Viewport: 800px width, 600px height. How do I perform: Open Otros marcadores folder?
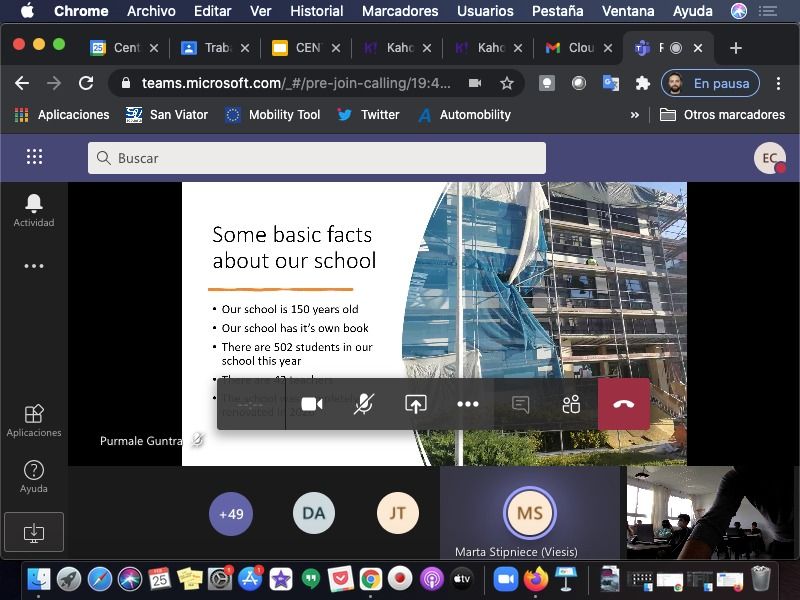point(722,115)
